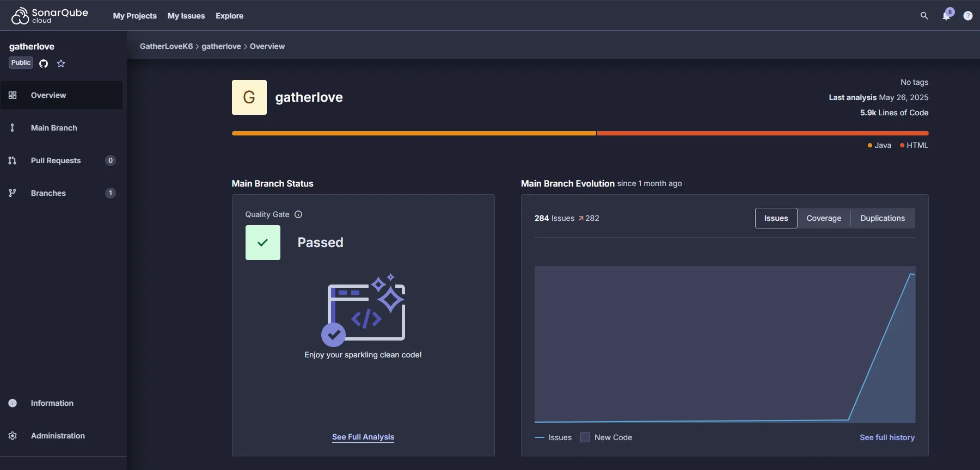This screenshot has width=980, height=470.
Task: Click the issues evolution chart area
Action: 725,344
